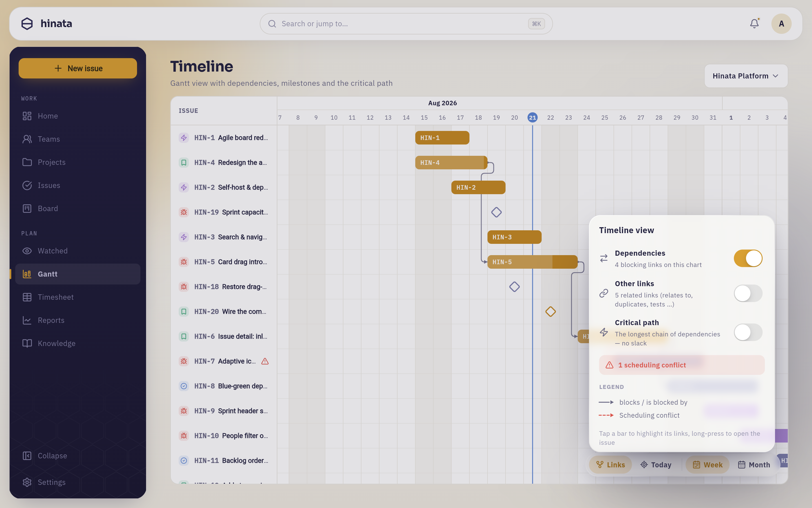The height and width of the screenshot is (508, 812).
Task: Navigate to Issues page
Action: point(78,185)
